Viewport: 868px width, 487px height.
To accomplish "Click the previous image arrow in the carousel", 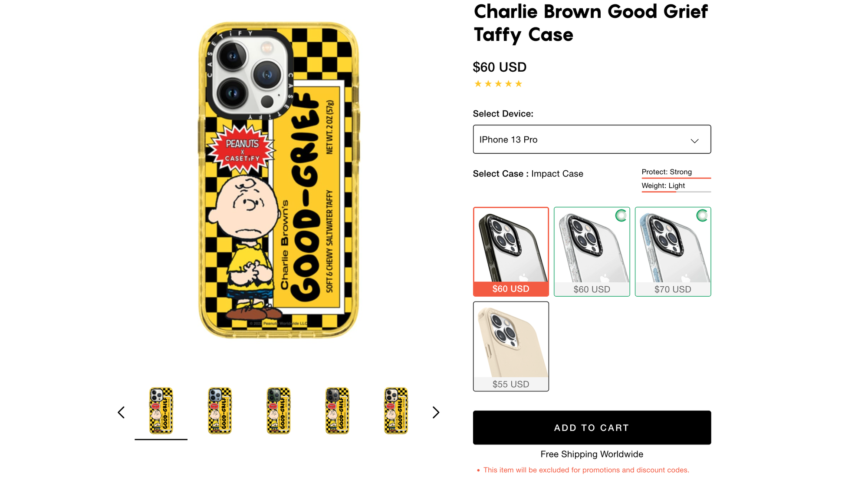I will (x=121, y=412).
